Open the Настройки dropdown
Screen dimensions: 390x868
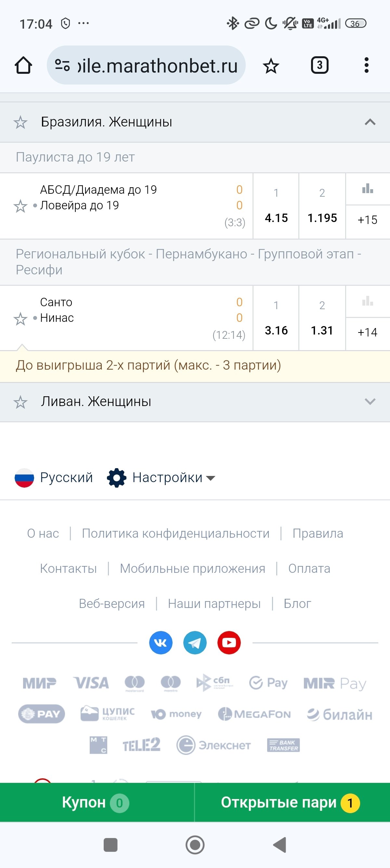point(162,478)
